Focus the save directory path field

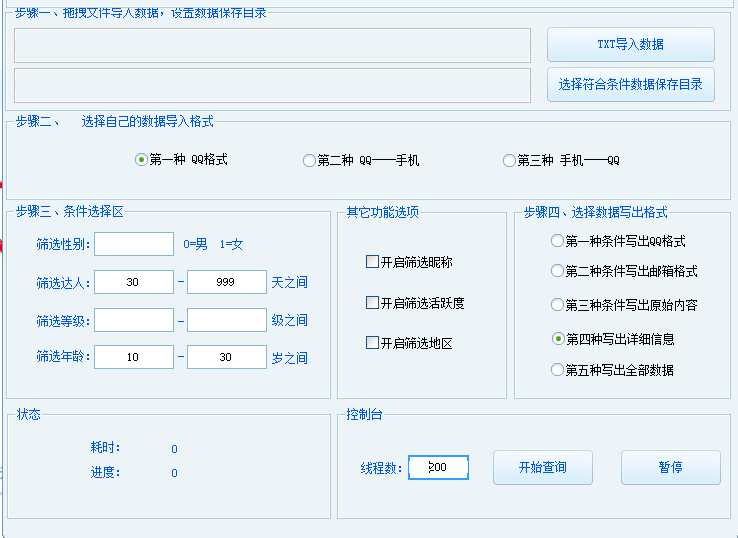[x=273, y=85]
